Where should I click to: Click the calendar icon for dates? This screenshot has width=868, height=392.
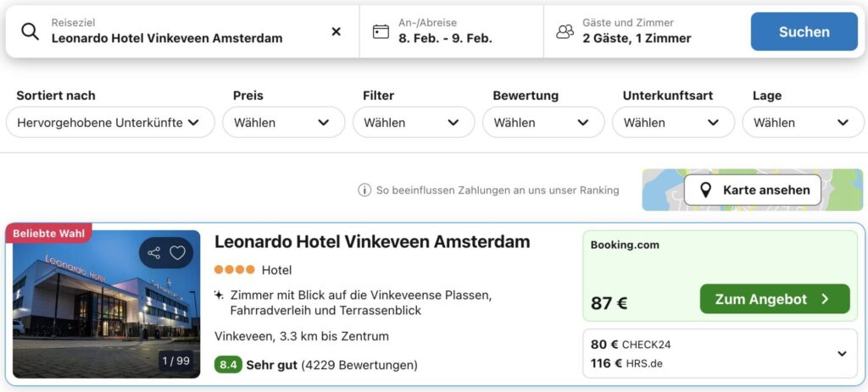(381, 31)
